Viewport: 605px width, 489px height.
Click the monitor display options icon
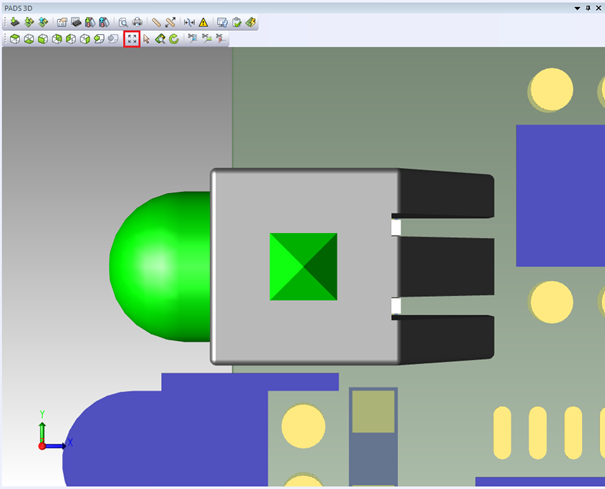[222, 22]
